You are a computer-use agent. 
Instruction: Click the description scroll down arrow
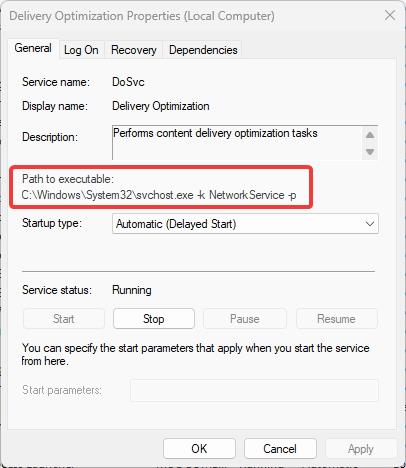click(x=370, y=152)
